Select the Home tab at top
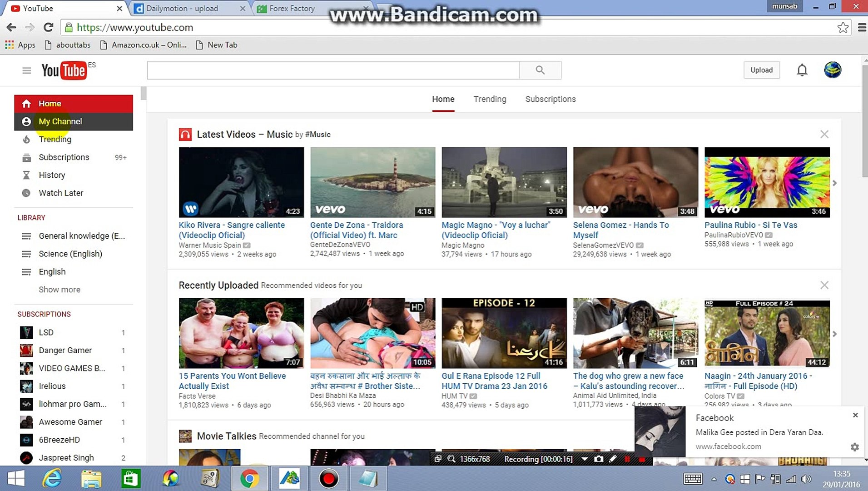Viewport: 868px width, 491px height. [x=443, y=99]
